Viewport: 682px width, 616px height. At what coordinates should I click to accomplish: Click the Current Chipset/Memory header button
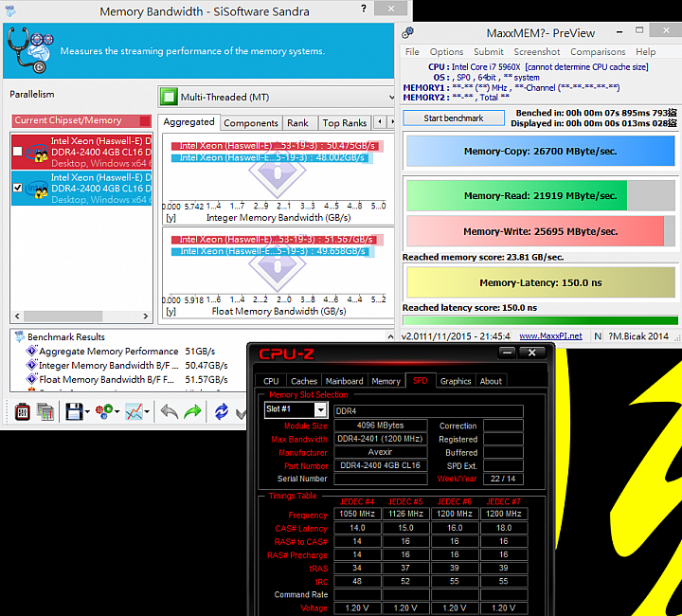[81, 120]
